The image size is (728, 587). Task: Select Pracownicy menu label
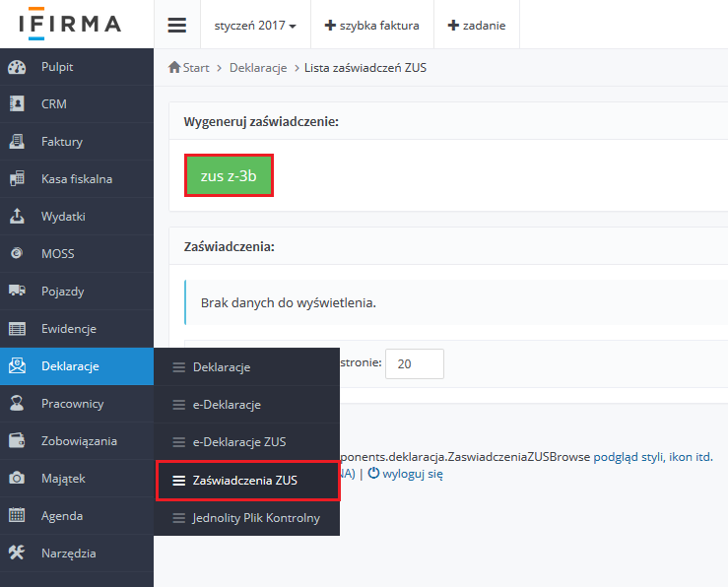[73, 404]
